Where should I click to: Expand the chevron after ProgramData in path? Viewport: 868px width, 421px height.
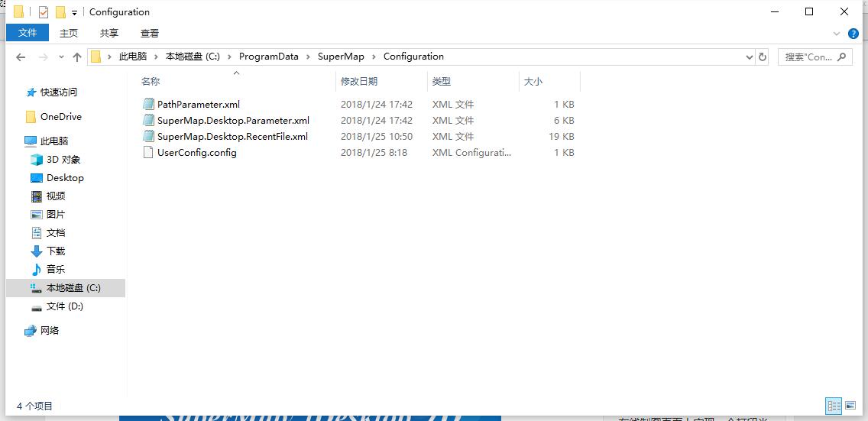point(308,57)
